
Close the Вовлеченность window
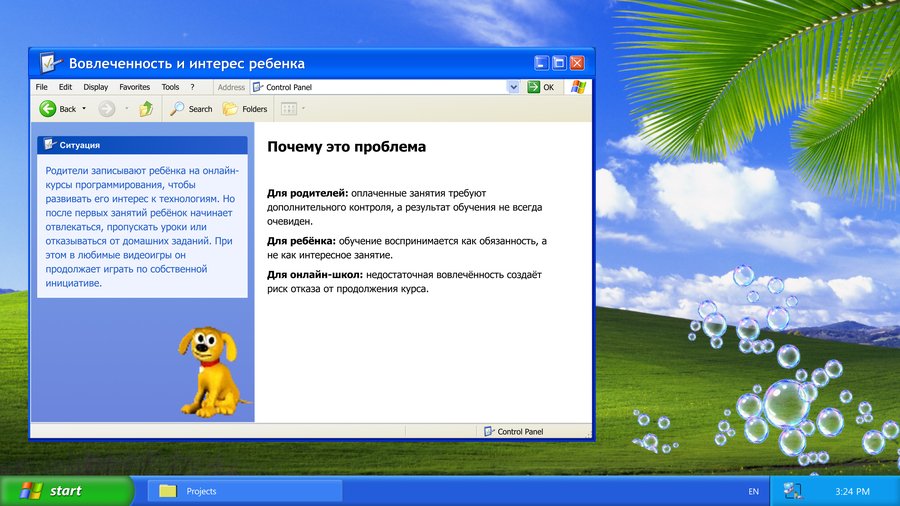point(577,63)
